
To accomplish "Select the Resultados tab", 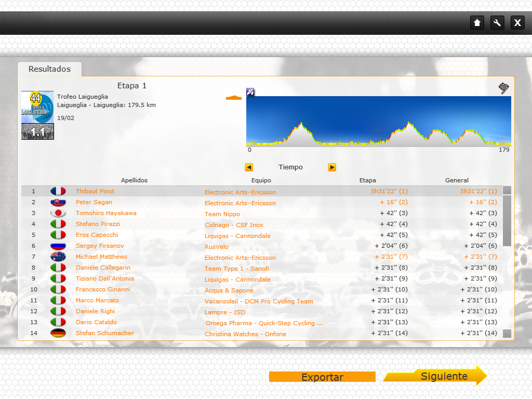I will 49,69.
